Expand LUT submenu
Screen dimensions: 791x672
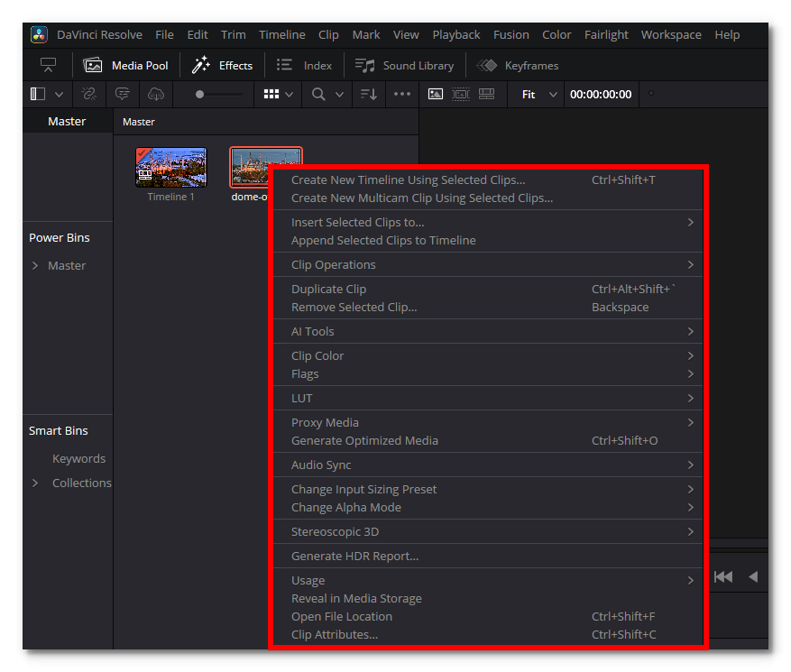[x=488, y=398]
